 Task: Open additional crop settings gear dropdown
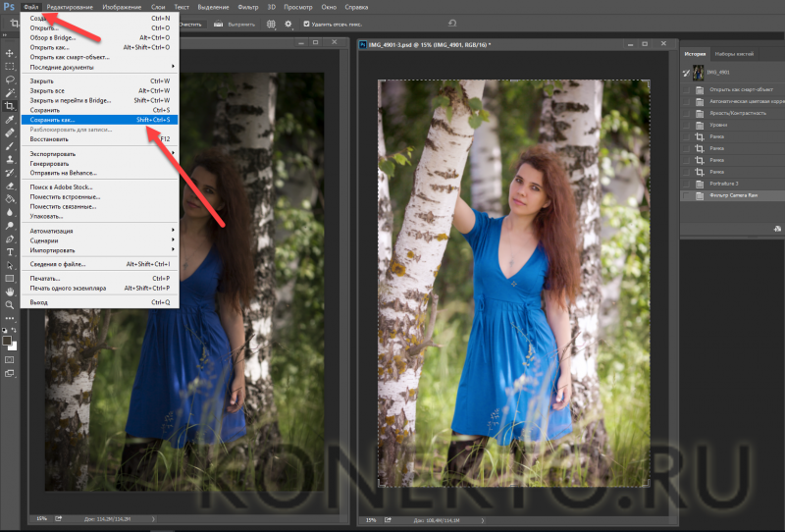288,24
